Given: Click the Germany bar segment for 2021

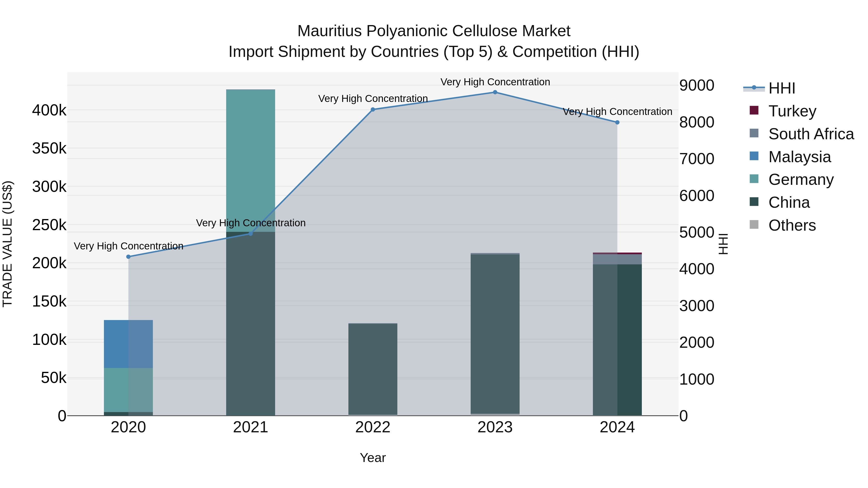Looking at the screenshot, I should (251, 161).
